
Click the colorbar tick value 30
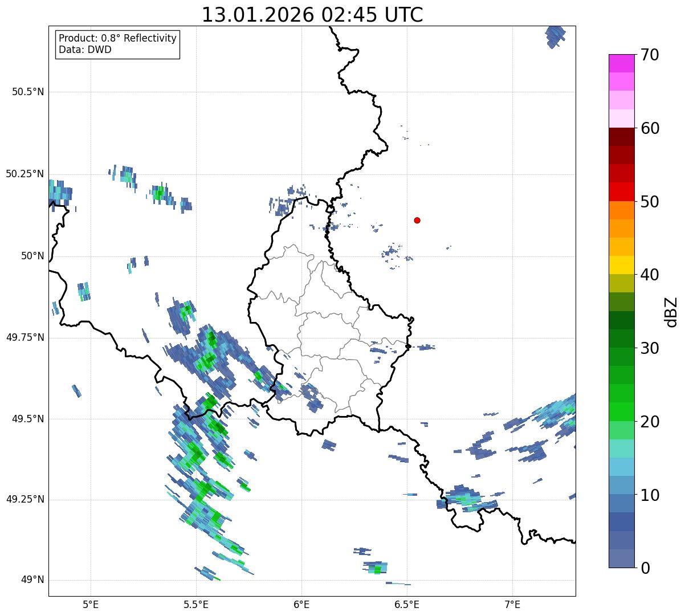[x=650, y=348]
